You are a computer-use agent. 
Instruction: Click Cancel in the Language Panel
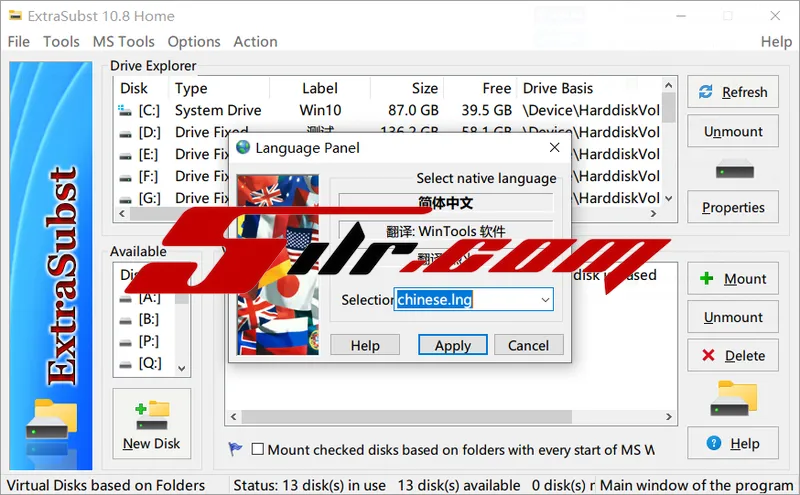point(529,345)
